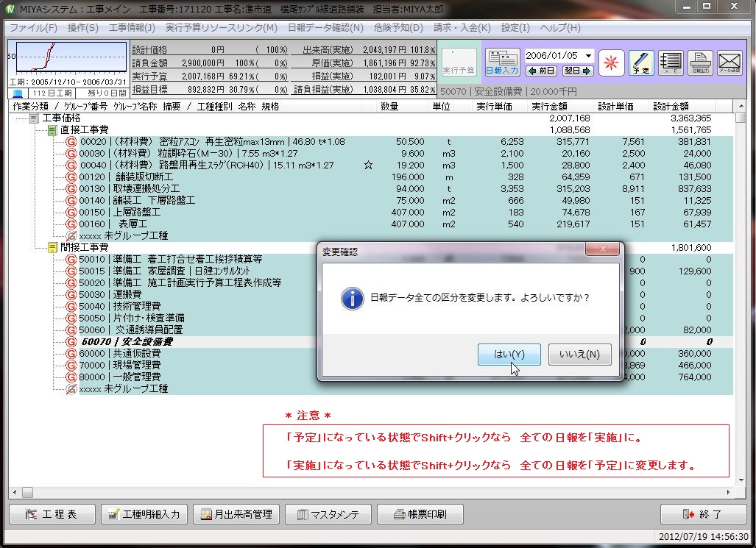The width and height of the screenshot is (756, 548).
Task: Collapse the 工事価格 tree node
Action: (34, 118)
